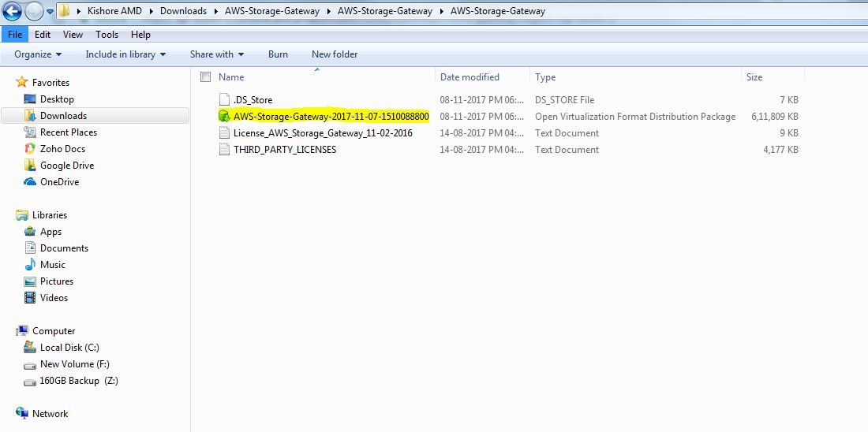Select Local Disk (C:) drive icon

[x=30, y=348]
